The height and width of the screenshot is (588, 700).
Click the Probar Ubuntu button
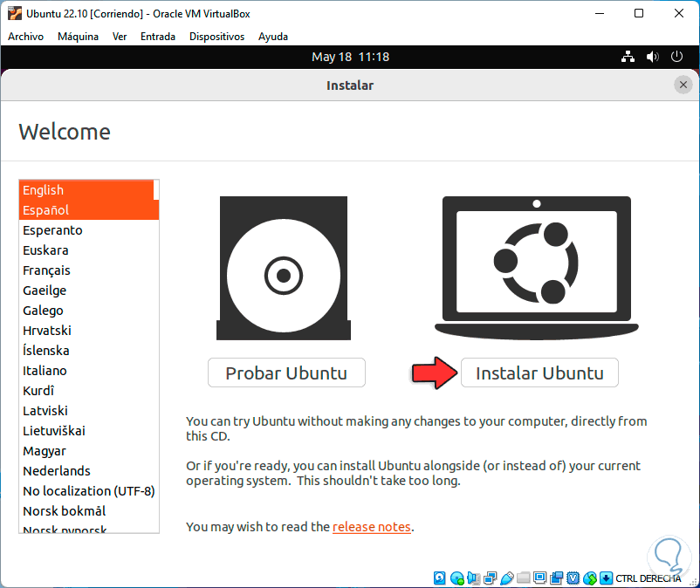pyautogui.click(x=286, y=373)
